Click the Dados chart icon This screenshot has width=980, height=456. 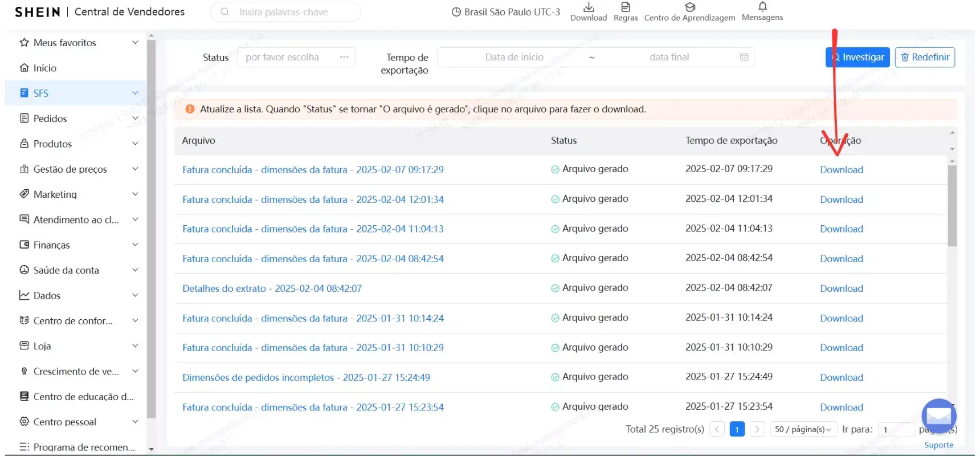tap(24, 295)
